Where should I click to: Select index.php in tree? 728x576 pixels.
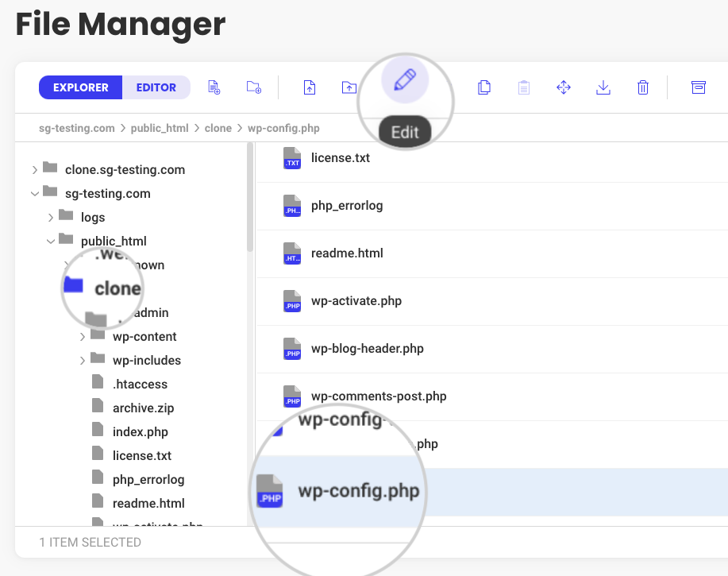141,432
